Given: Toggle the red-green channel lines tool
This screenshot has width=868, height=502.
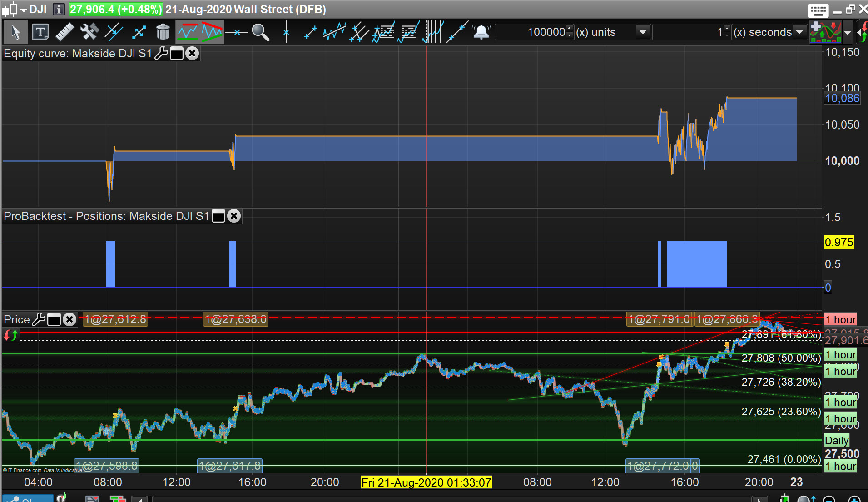Looking at the screenshot, I should coord(187,32).
